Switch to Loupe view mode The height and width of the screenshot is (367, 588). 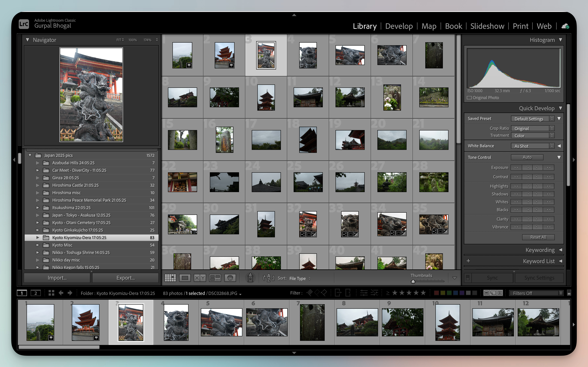185,278
